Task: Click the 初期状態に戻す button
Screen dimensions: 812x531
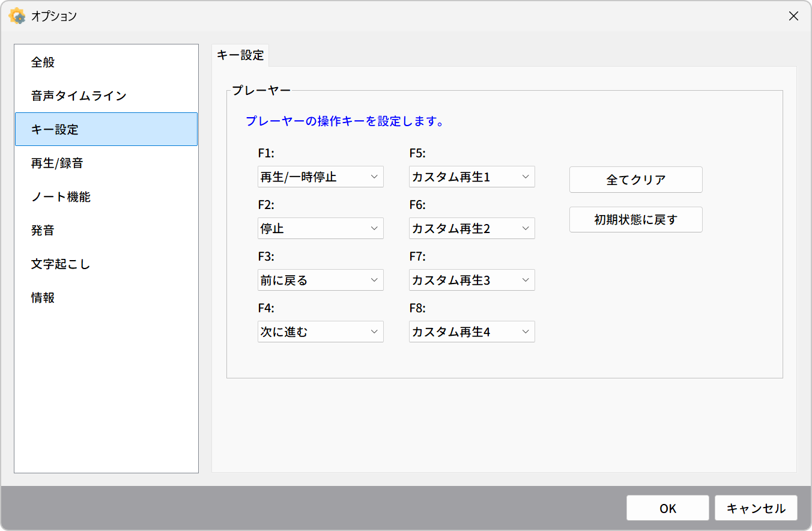Action: click(x=636, y=220)
